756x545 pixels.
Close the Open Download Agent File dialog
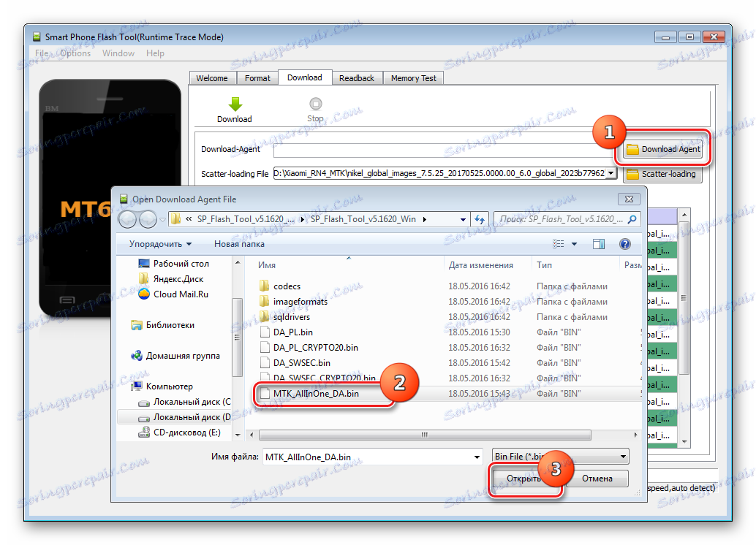(629, 199)
